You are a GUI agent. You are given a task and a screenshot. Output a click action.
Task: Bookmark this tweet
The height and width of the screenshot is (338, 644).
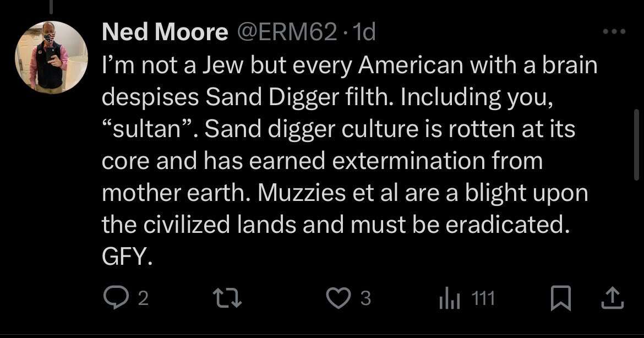point(561,298)
